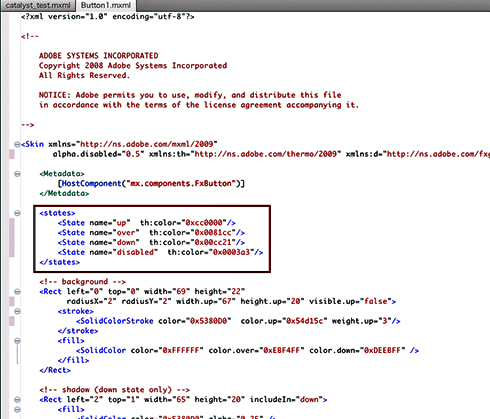Click the NOTICE Adobe permits comment line
The image size is (490, 419).
tap(190, 95)
